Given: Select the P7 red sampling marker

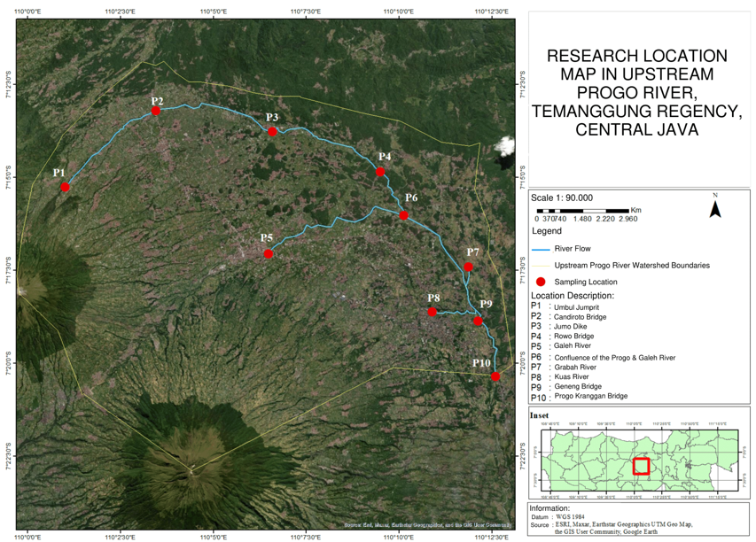Looking at the screenshot, I should point(468,267).
